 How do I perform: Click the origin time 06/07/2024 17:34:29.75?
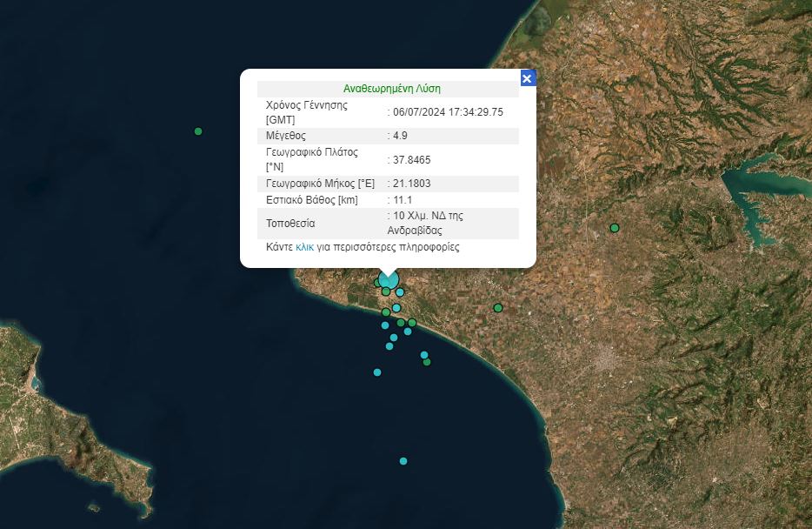(x=448, y=112)
